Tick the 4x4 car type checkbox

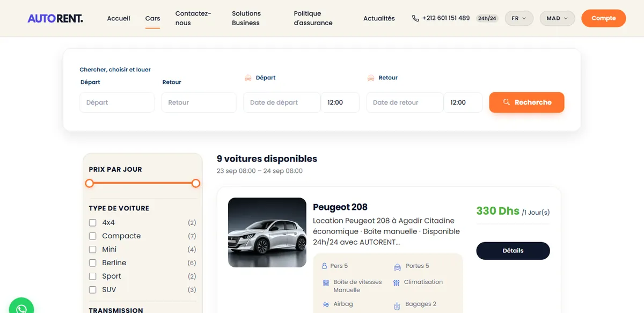click(x=92, y=222)
